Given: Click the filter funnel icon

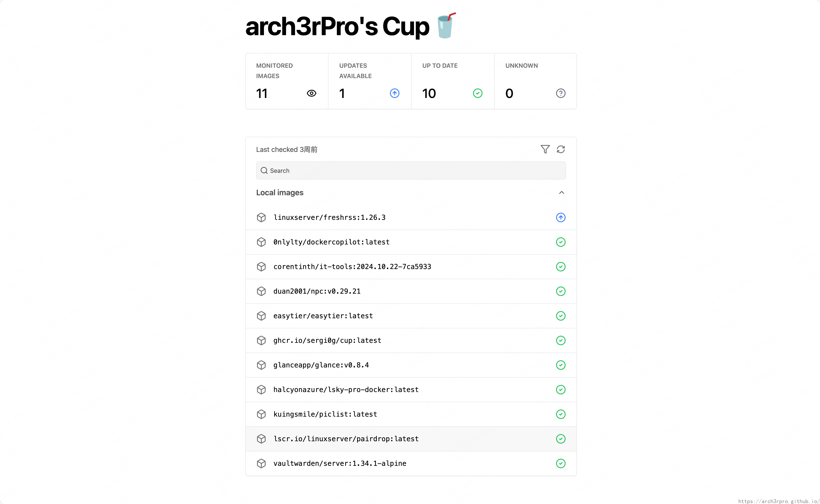Looking at the screenshot, I should [x=545, y=149].
